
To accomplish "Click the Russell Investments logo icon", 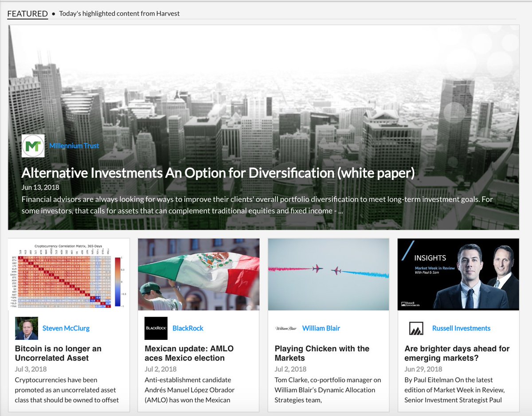I will pos(416,328).
